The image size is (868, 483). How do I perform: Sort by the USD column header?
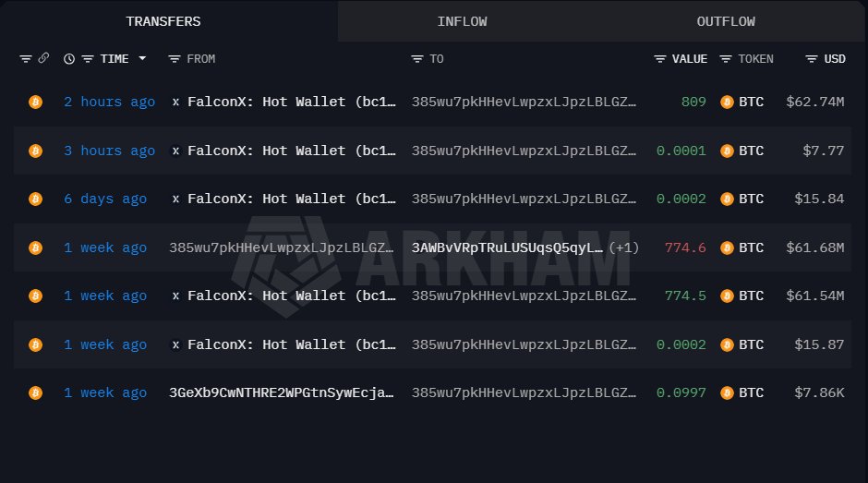click(x=835, y=59)
